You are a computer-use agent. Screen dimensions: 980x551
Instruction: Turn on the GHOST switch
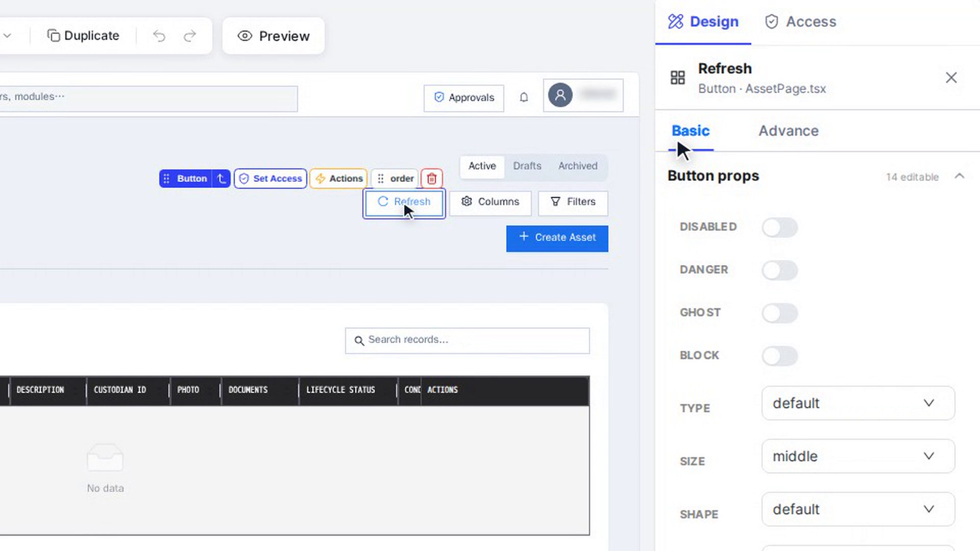click(780, 313)
